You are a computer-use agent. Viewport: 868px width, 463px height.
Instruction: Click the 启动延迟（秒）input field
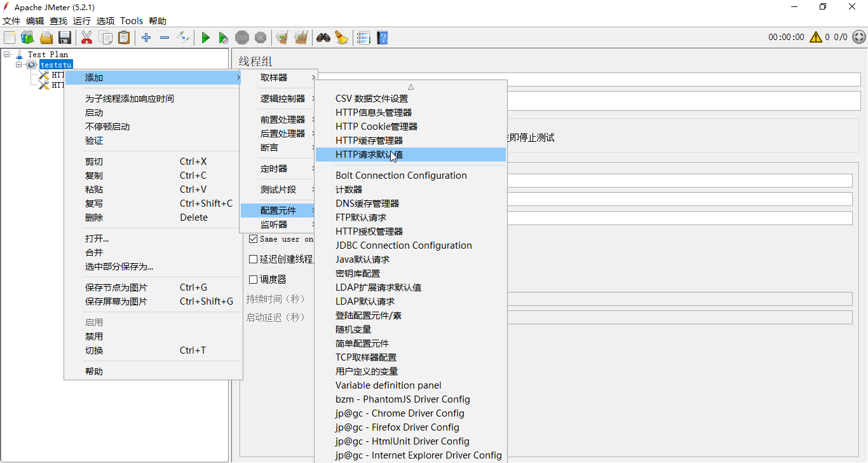(x=680, y=317)
